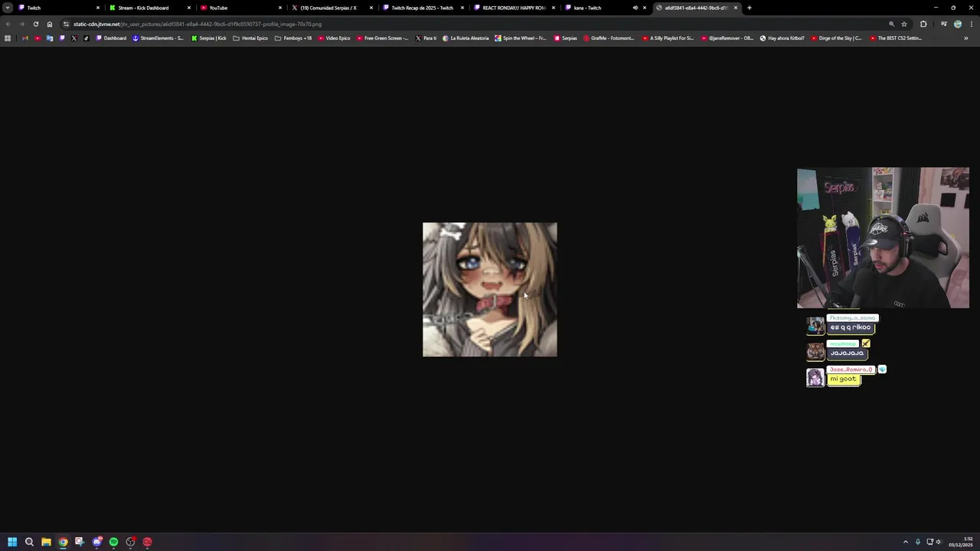Open a new browser tab
Screen dimensions: 980x551
click(x=749, y=8)
